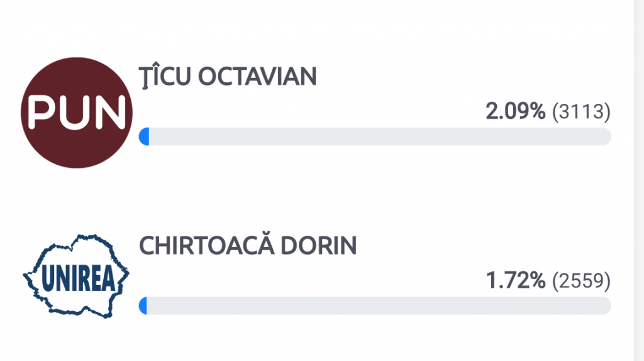Click blue filled segment of Țîcu's bar
The height and width of the screenshot is (361, 644).
[144, 136]
